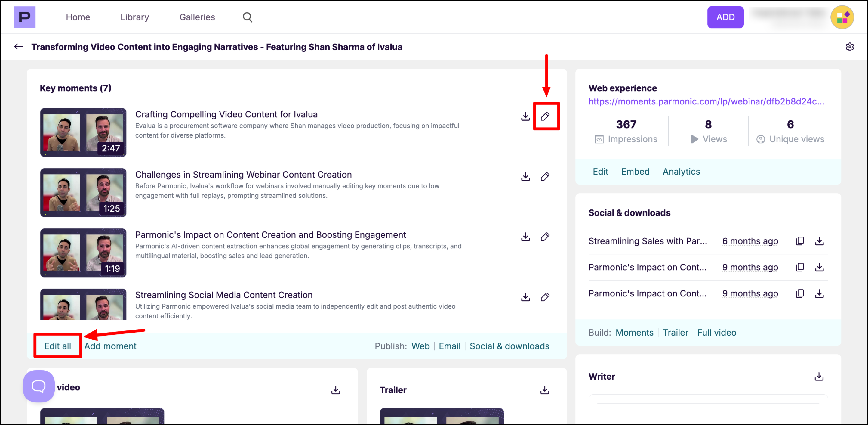Open the moments.parmonic.com web experience link
This screenshot has width=868, height=425.
click(x=706, y=101)
